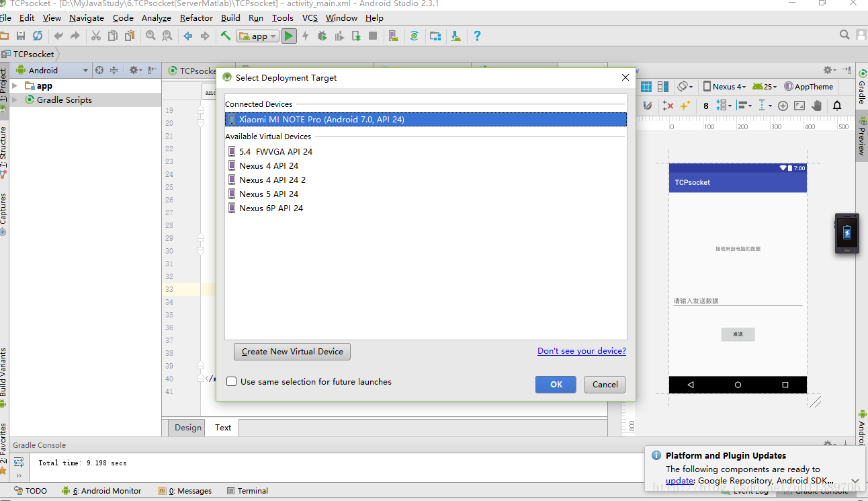This screenshot has width=868, height=501.
Task: Click the Stop square icon
Action: pyautogui.click(x=373, y=36)
